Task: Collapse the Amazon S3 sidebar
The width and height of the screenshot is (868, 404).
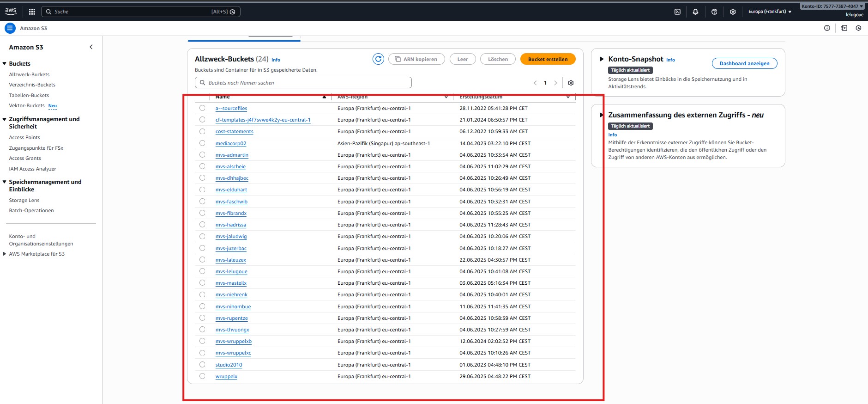Action: pos(91,47)
